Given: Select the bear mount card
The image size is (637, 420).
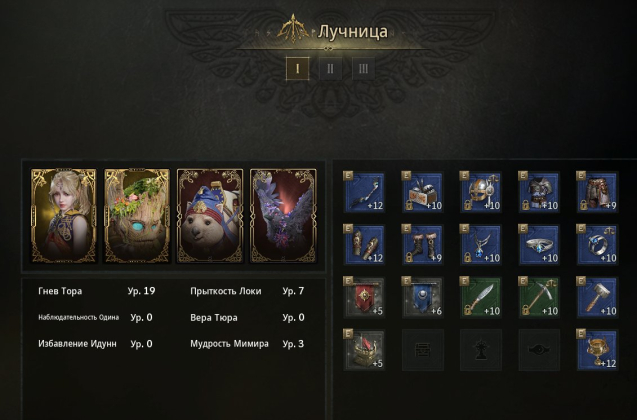Looking at the screenshot, I should pos(210,216).
